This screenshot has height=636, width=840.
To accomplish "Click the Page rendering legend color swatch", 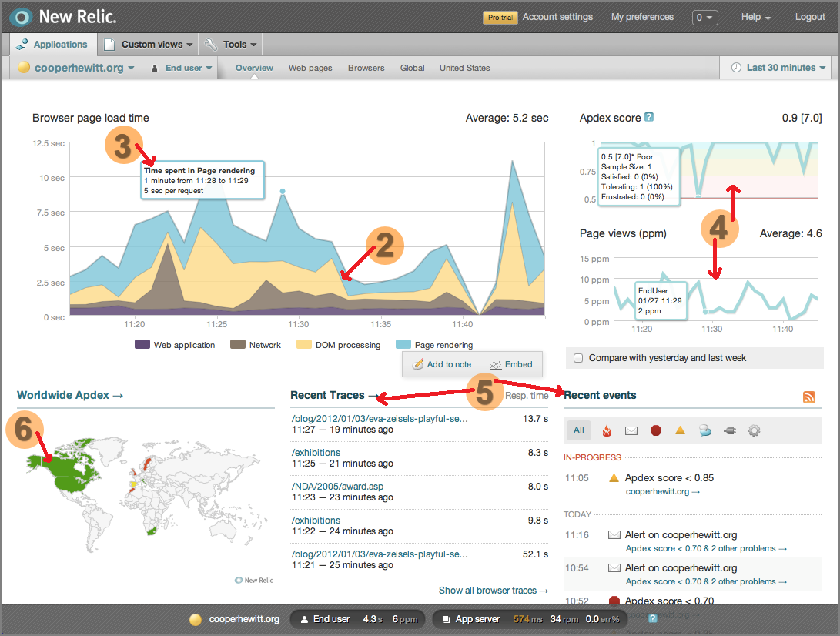I will pos(403,345).
